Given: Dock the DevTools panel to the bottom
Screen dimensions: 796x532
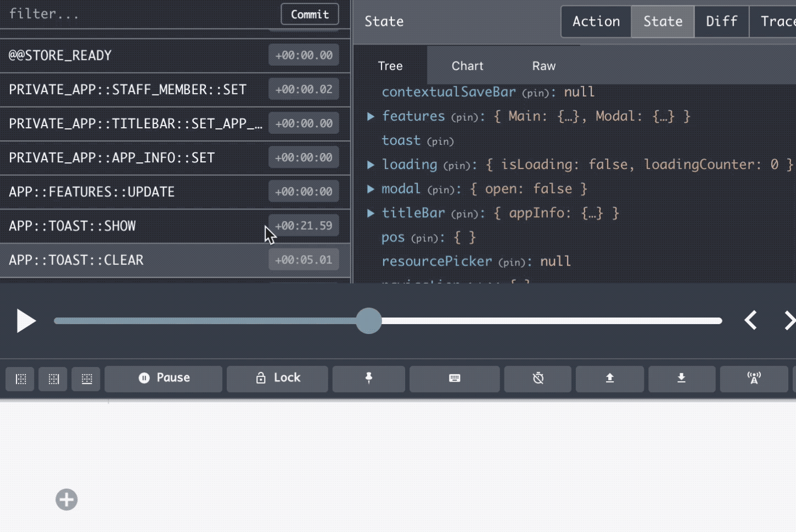Looking at the screenshot, I should click(x=87, y=379).
